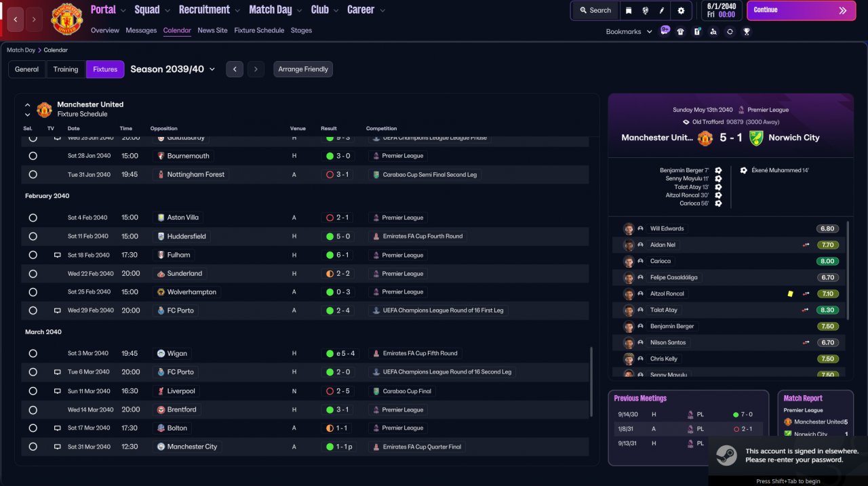
Task: Click the Arrange Friendly button
Action: point(303,69)
